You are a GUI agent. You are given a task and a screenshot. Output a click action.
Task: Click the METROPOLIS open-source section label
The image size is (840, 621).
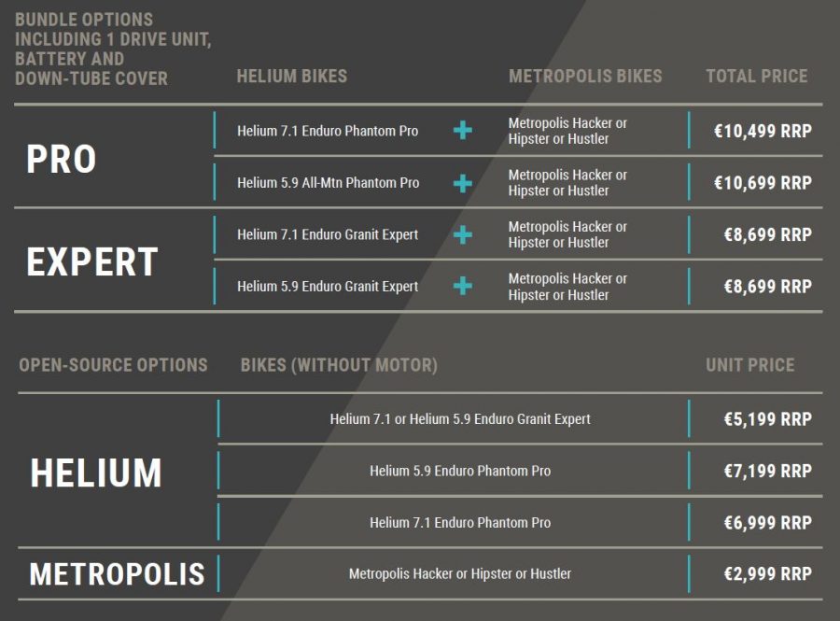[118, 574]
